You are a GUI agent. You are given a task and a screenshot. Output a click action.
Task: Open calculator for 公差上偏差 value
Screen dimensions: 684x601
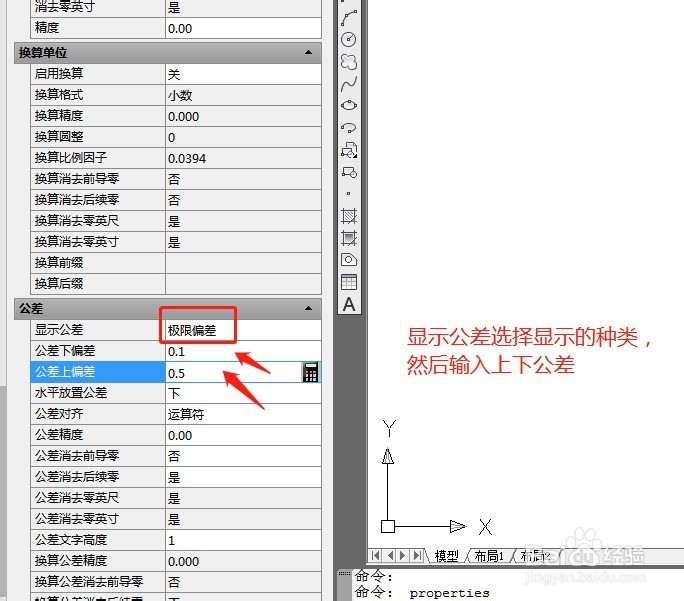(x=310, y=372)
